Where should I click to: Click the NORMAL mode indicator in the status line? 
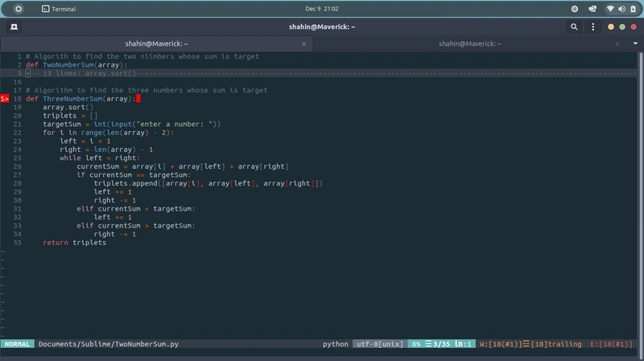pyautogui.click(x=17, y=344)
